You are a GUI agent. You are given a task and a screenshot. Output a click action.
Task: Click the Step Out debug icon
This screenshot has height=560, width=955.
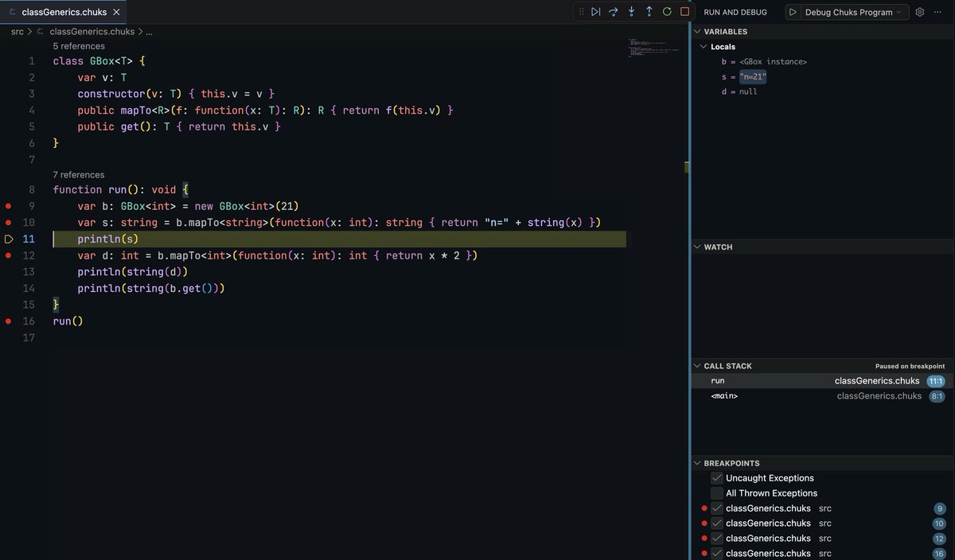click(x=649, y=12)
